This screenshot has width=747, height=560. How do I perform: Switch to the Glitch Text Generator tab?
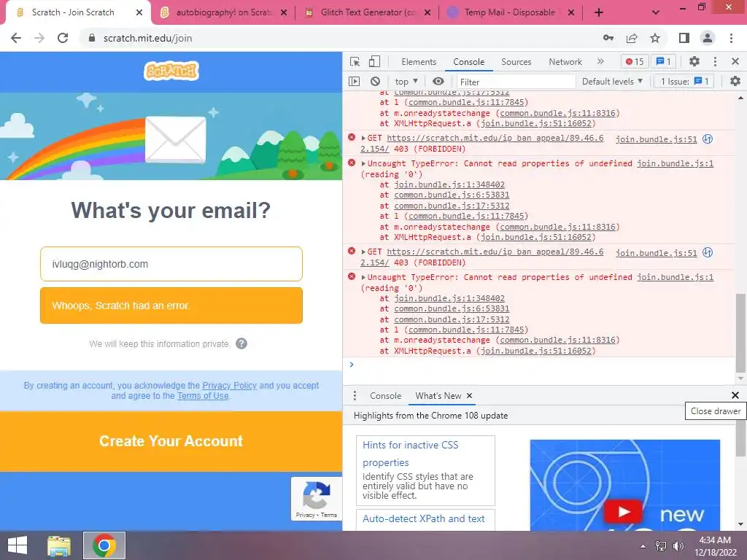pos(367,13)
